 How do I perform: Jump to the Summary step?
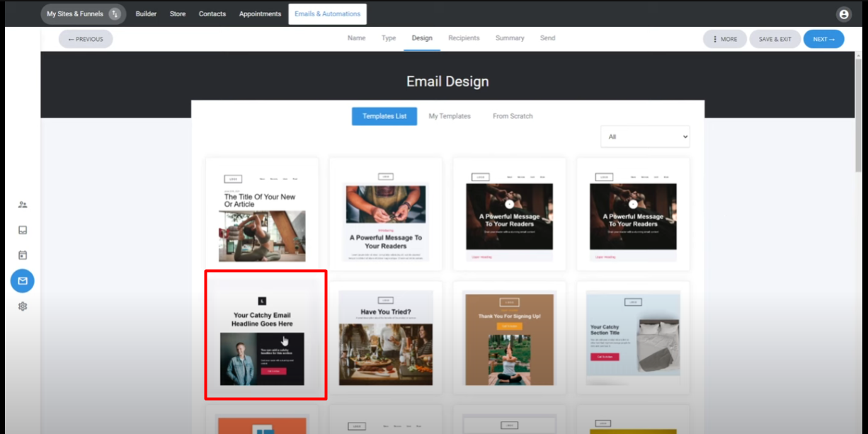[x=510, y=38]
